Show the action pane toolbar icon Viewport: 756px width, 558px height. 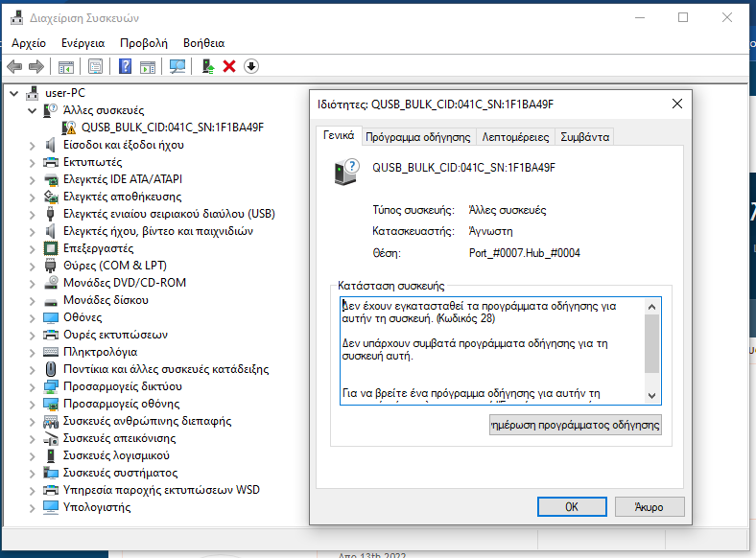(x=148, y=66)
